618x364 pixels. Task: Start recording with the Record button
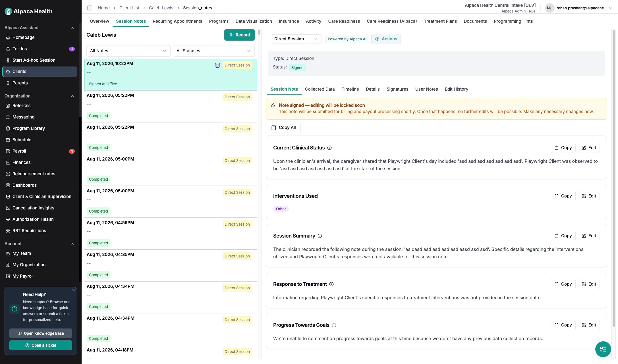(239, 35)
